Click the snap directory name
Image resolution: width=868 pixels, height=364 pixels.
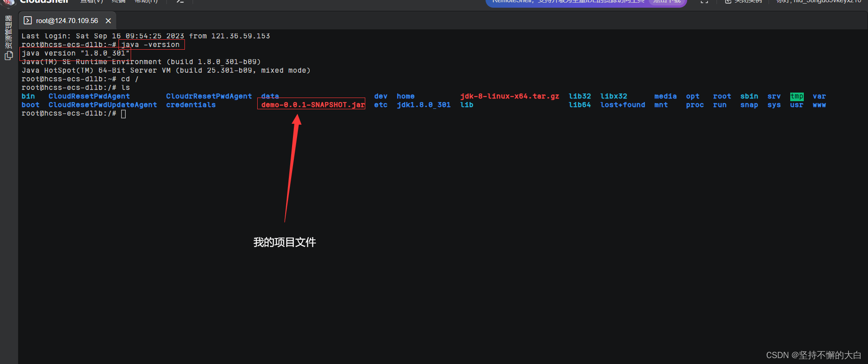749,105
